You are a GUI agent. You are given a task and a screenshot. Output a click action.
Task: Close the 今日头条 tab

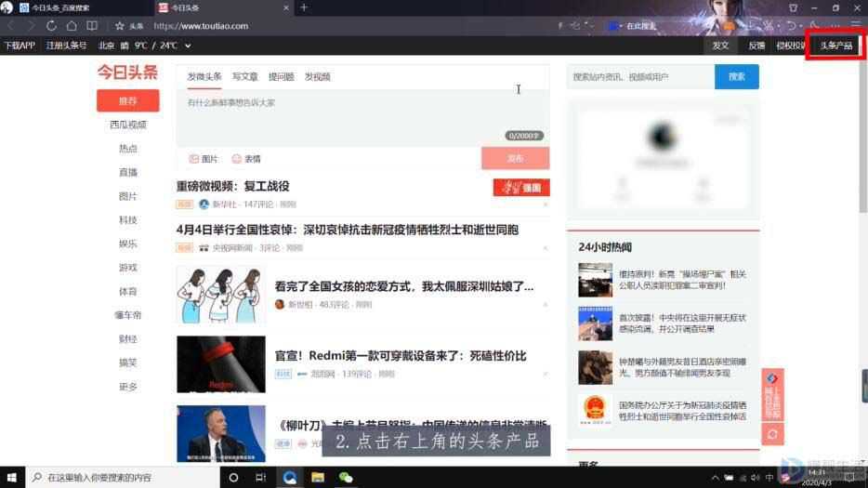[285, 7]
